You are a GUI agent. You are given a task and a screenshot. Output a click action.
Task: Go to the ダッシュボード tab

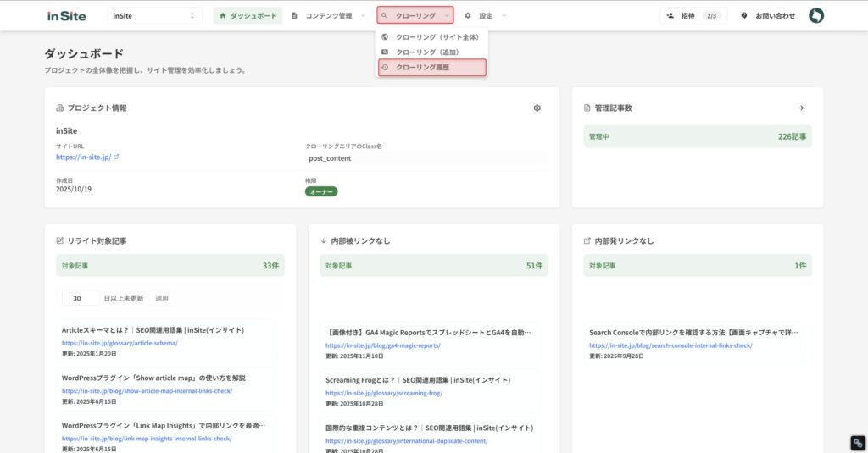[x=248, y=15]
